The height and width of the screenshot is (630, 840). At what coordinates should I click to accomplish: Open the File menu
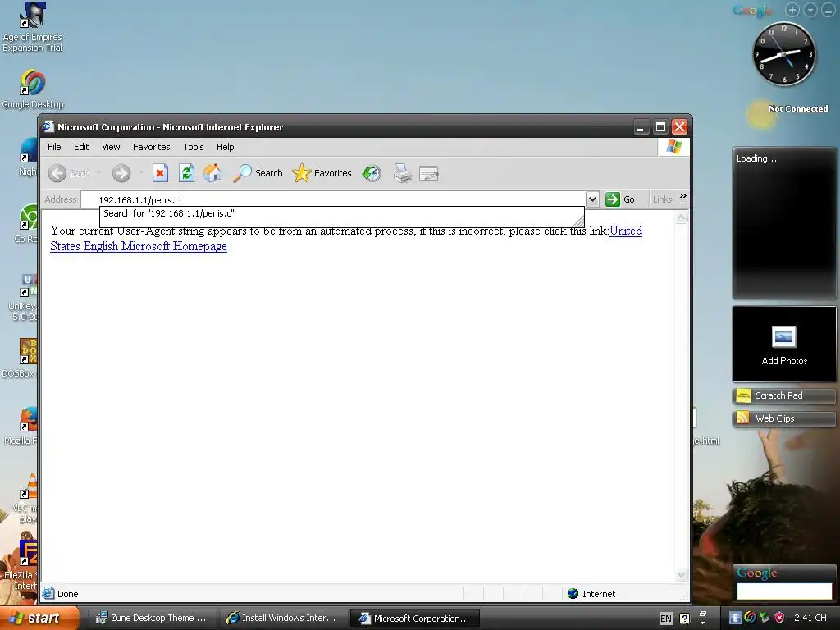click(x=54, y=147)
